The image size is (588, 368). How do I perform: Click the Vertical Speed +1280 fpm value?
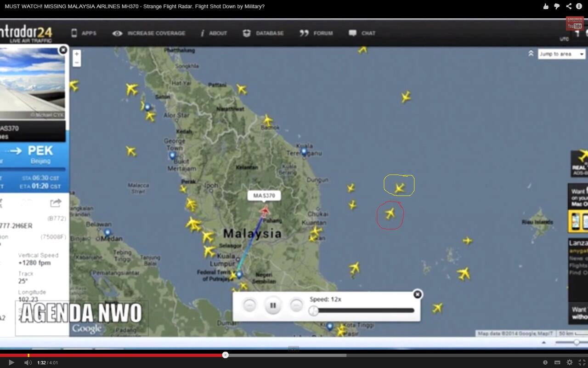(34, 263)
